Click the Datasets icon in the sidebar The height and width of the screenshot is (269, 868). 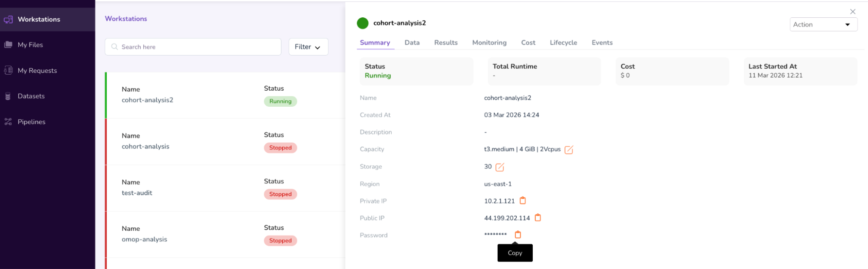[8, 96]
